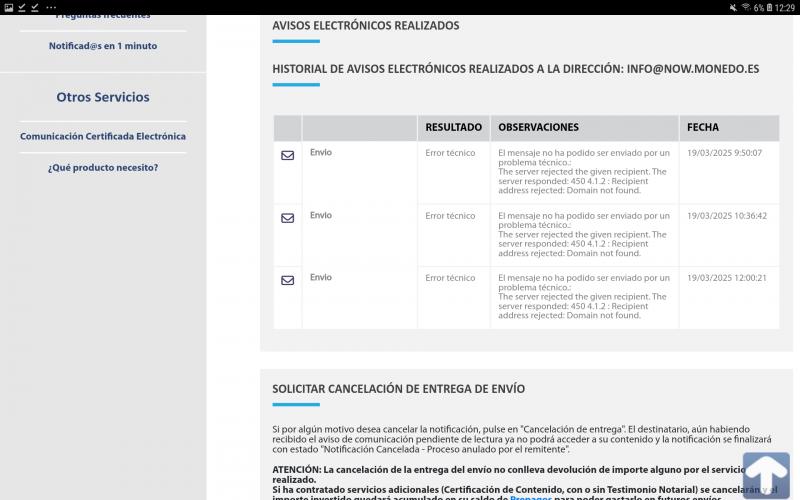Viewport: 800px width, 500px height.
Task: Click Envío label in the 9:50:07 row
Action: point(320,152)
